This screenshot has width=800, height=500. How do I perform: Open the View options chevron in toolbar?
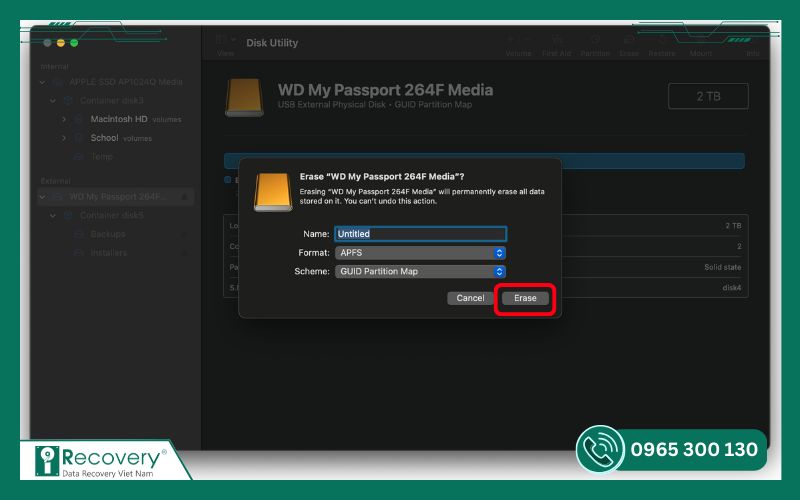click(x=233, y=39)
